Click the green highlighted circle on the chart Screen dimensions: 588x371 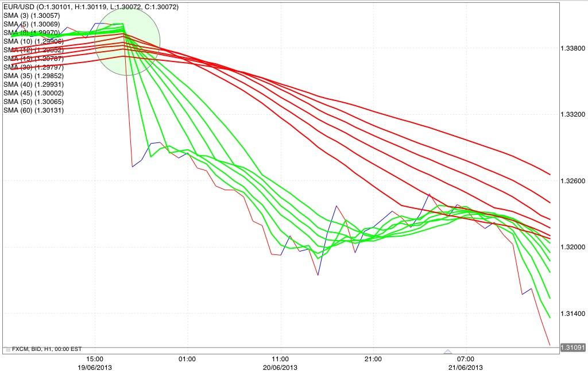[x=127, y=42]
